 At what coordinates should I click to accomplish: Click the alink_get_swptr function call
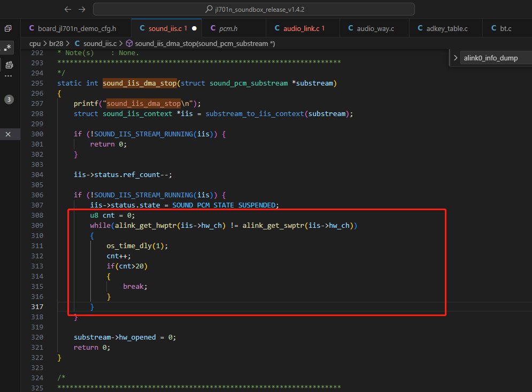pos(273,226)
